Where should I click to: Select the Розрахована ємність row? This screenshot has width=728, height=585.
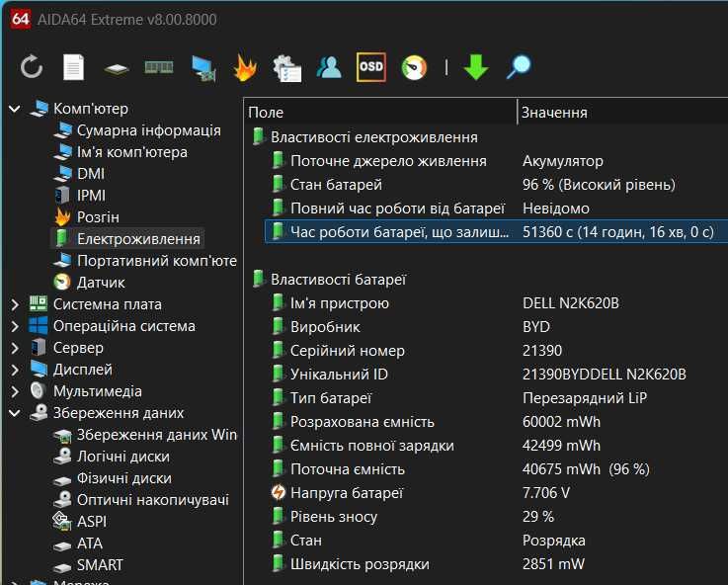point(496,422)
